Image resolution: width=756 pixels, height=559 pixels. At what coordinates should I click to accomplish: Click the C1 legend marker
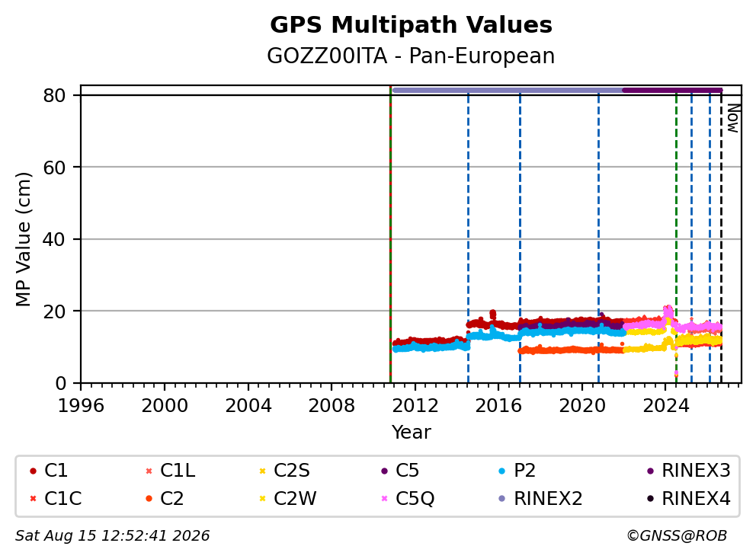(33, 471)
